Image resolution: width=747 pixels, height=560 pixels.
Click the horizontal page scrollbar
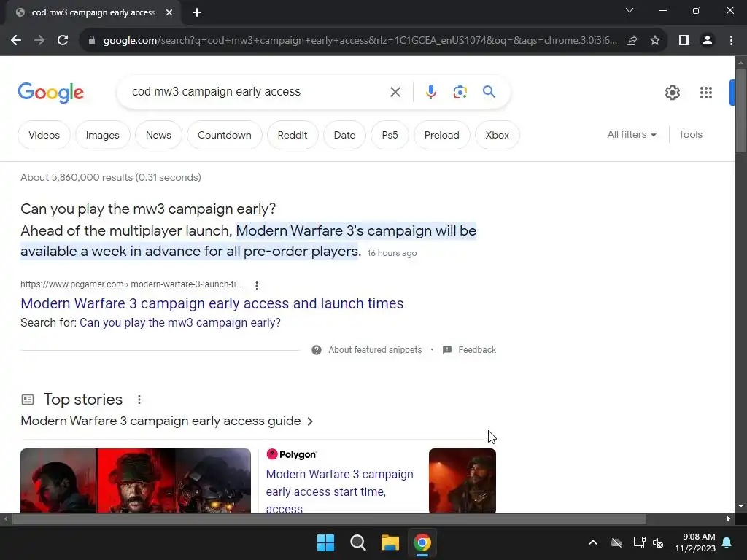pyautogui.click(x=329, y=518)
